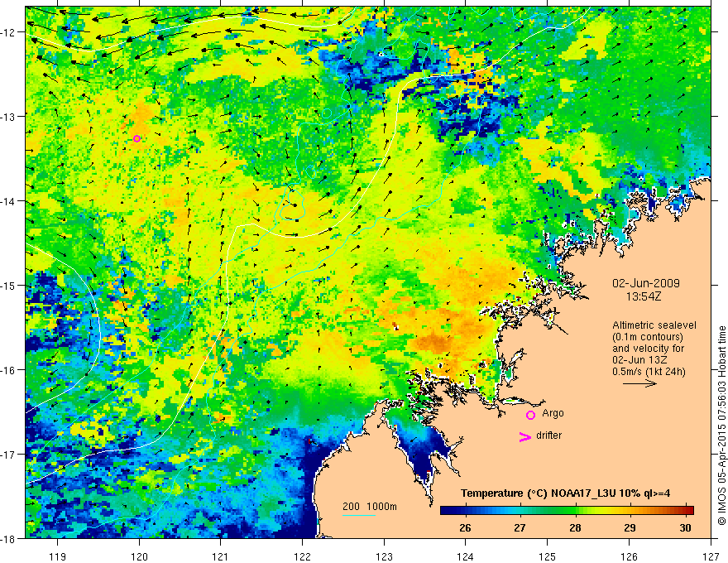Click the latitude axis label '-15'
The image size is (728, 563).
click(x=8, y=285)
